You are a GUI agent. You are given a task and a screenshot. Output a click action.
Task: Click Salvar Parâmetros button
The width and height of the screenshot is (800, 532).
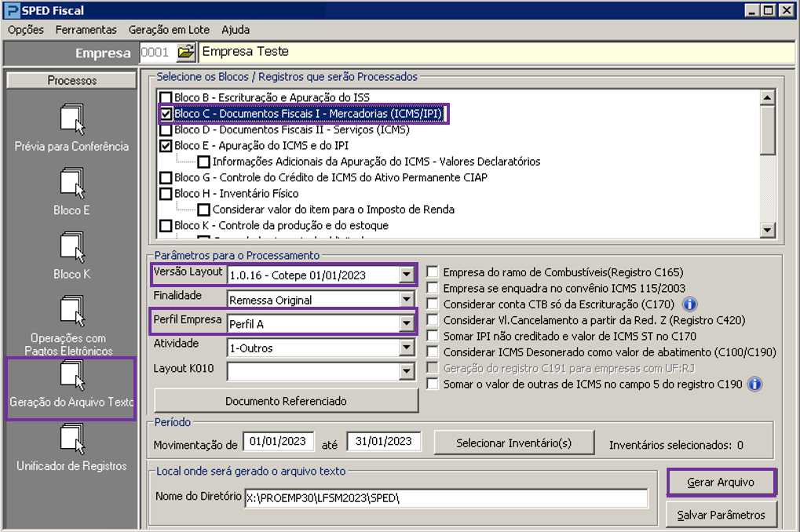click(721, 516)
